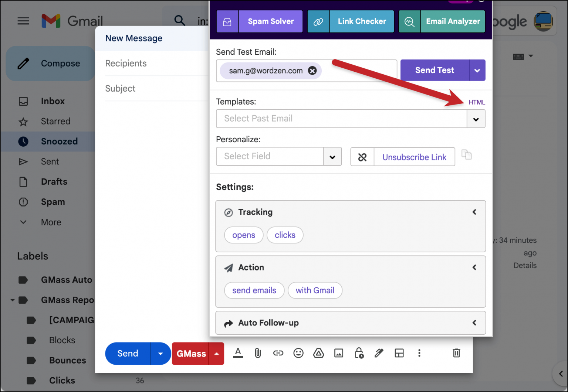568x392 pixels.
Task: Open the Select Past Email templates dropdown
Action: tap(476, 119)
